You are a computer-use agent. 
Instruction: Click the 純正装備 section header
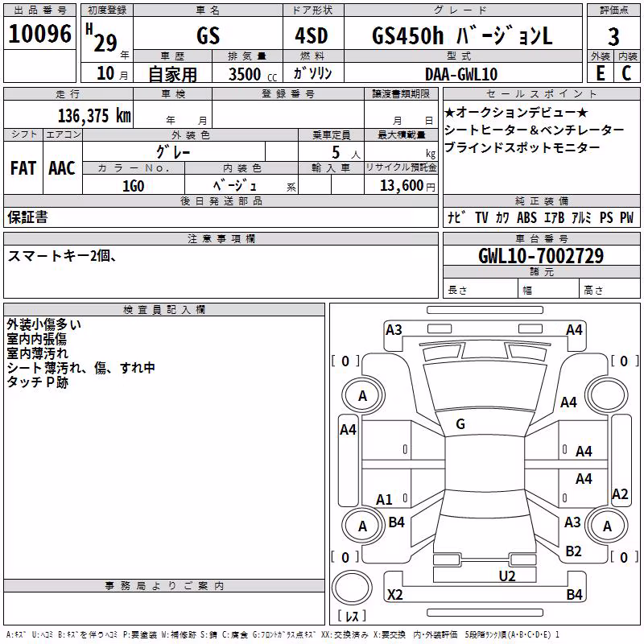pyautogui.click(x=542, y=200)
